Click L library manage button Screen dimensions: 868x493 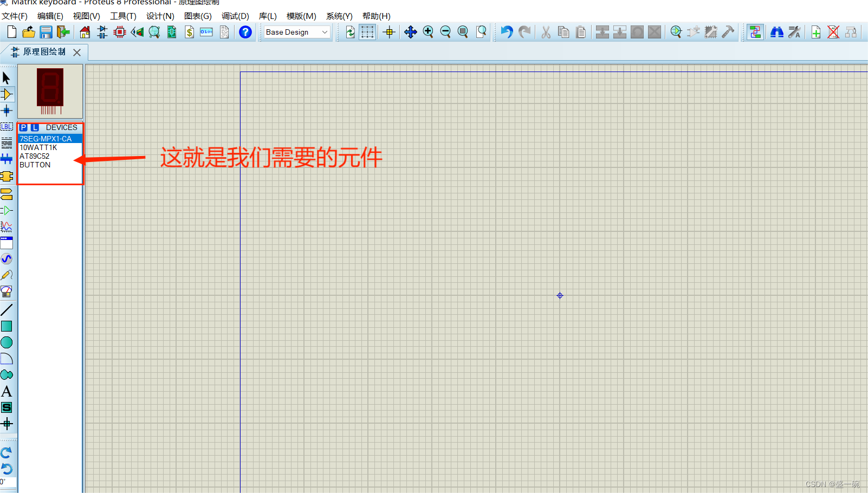[x=35, y=128]
